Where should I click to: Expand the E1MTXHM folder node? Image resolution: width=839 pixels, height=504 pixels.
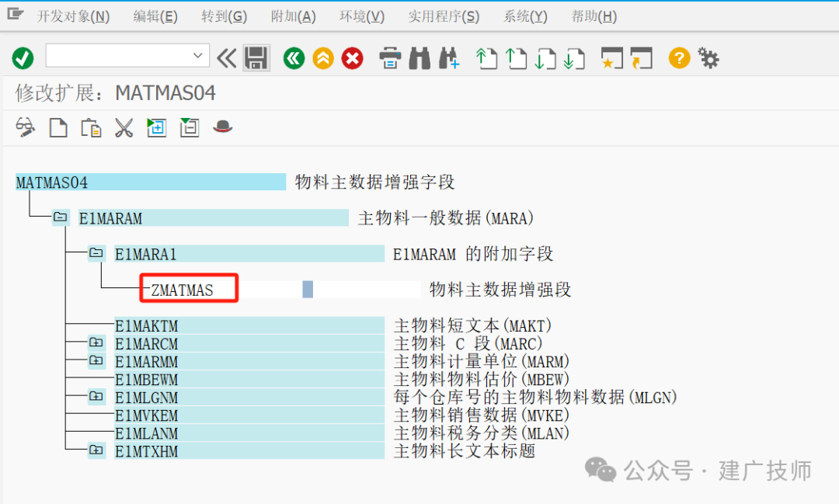coord(96,450)
